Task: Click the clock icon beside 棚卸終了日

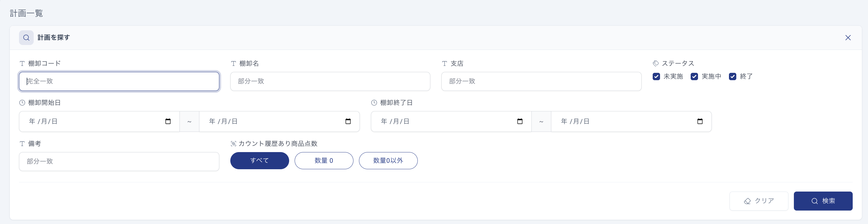Action: (x=374, y=103)
